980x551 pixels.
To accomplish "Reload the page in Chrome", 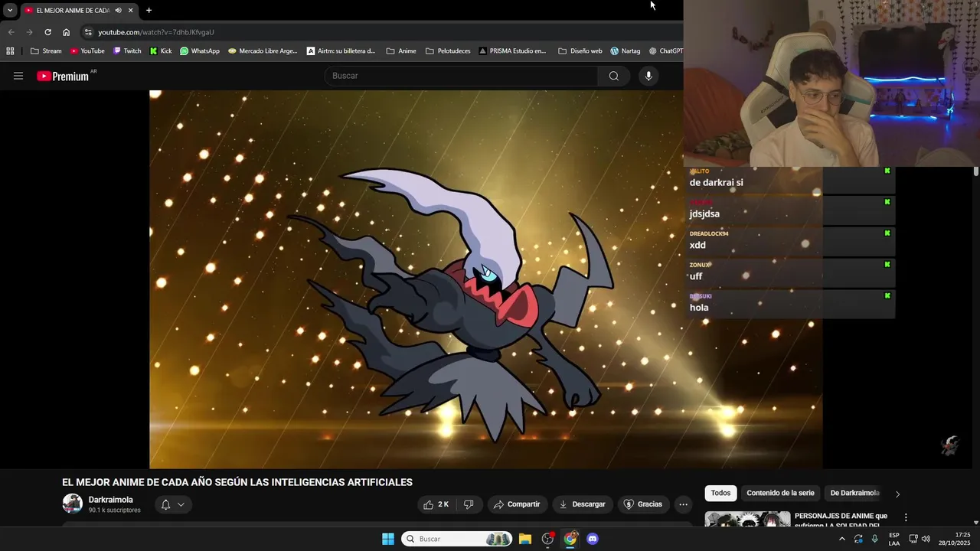I will click(47, 32).
